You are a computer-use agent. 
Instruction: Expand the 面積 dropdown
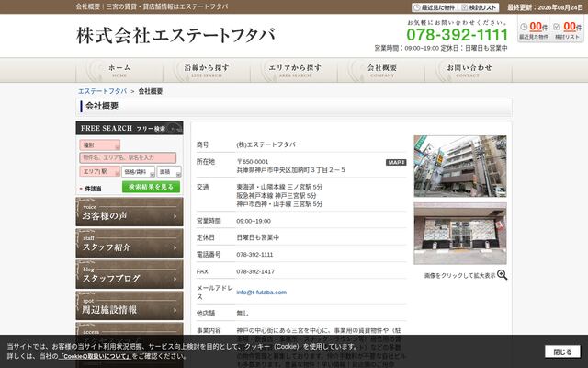coord(169,172)
